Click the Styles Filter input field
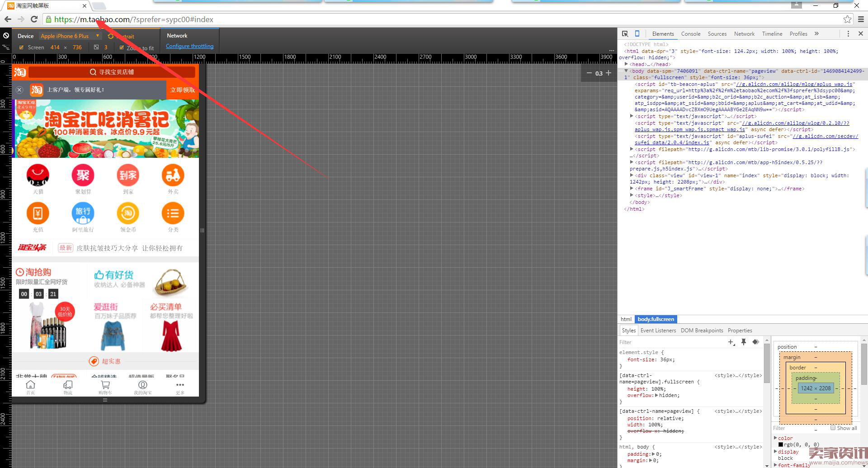Screen dimensions: 868x468 coord(671,342)
